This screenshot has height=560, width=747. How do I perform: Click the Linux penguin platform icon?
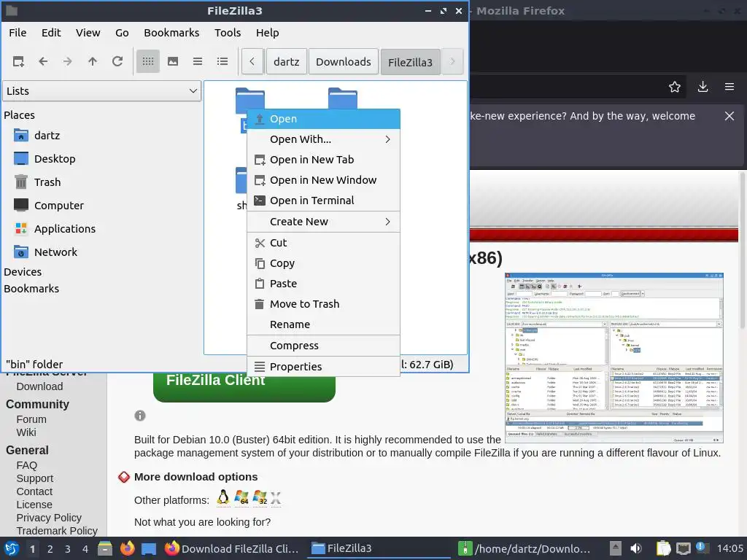[x=223, y=497]
